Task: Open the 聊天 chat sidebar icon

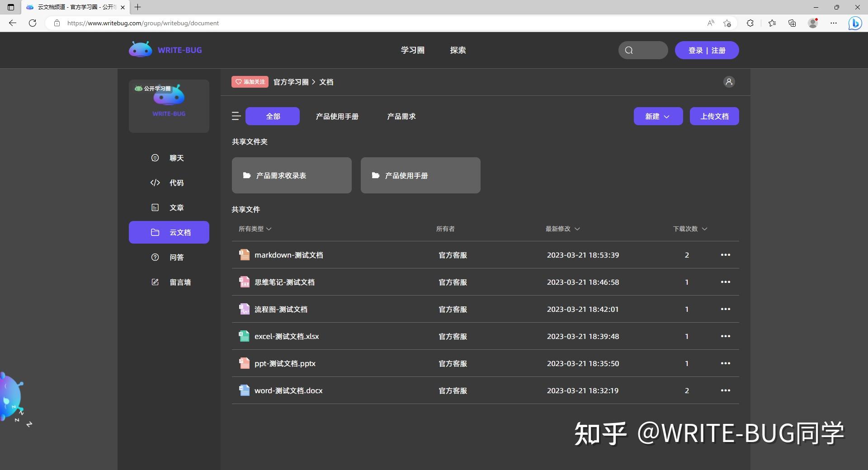Action: [155, 158]
